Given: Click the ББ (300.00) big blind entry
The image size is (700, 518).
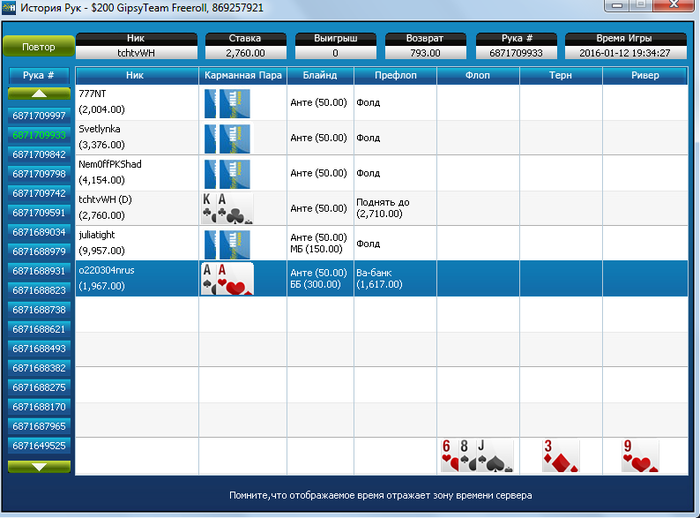Looking at the screenshot, I should [x=316, y=284].
